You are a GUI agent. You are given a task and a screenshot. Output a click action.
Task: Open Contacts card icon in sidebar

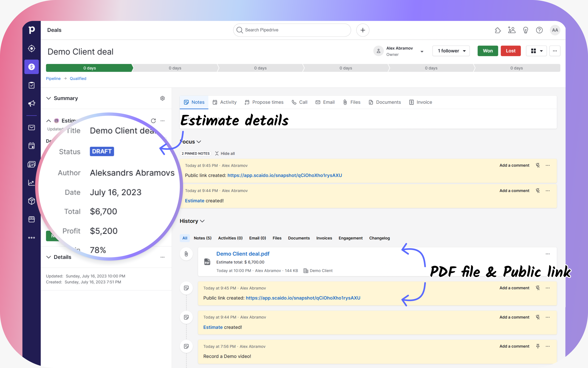[x=32, y=164]
